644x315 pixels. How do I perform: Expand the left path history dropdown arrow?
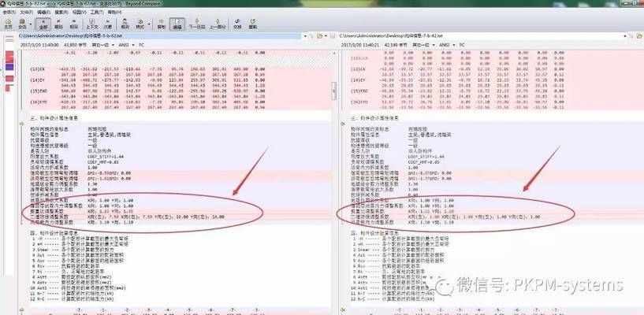(x=306, y=36)
